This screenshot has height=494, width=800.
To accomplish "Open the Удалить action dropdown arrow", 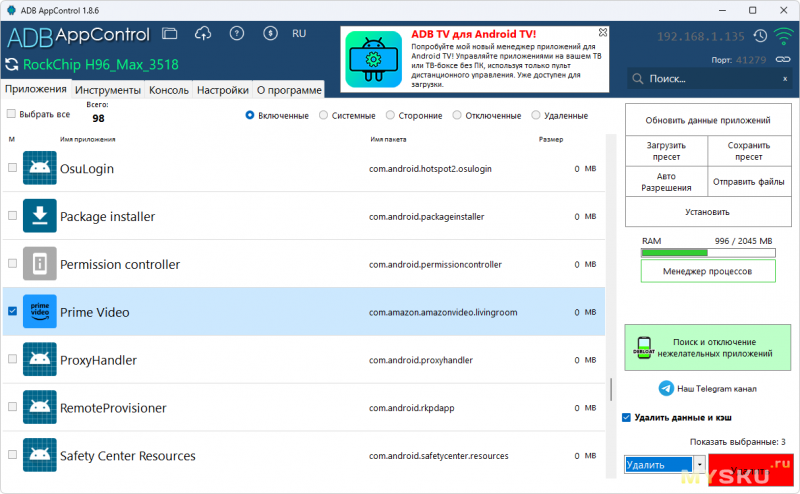I will click(699, 464).
